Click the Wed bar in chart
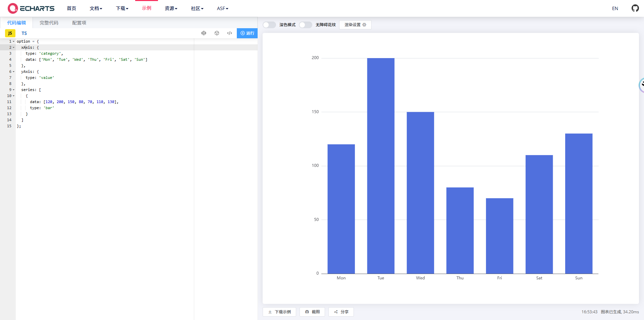Screen dimensions: 644x320 420,193
